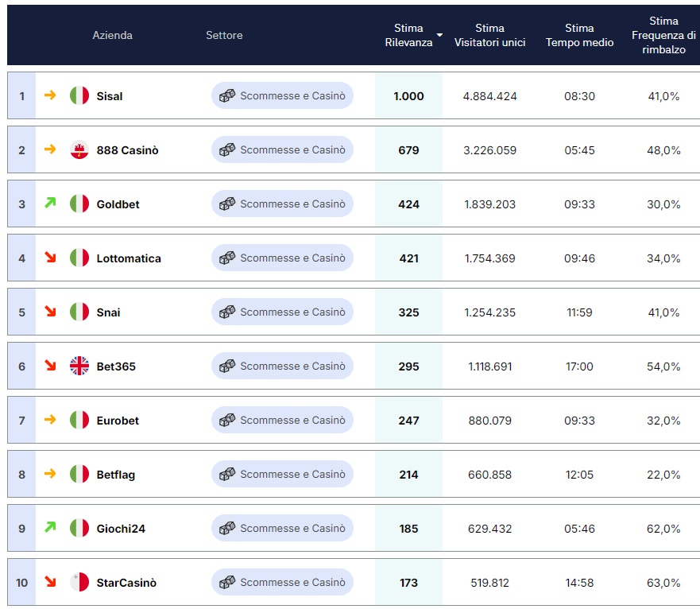Image resolution: width=700 pixels, height=609 pixels.
Task: Click the Gibraltar flag beside 888 Casinò
Action: pyautogui.click(x=79, y=149)
